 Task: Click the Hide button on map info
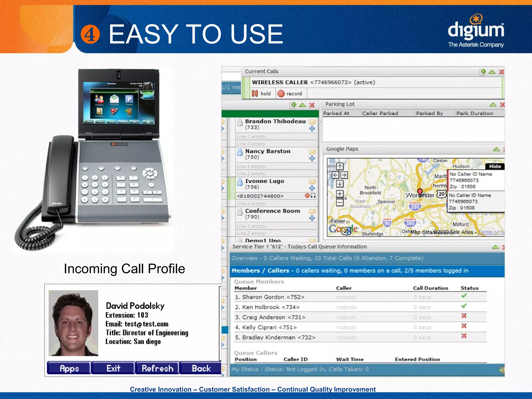coord(495,167)
